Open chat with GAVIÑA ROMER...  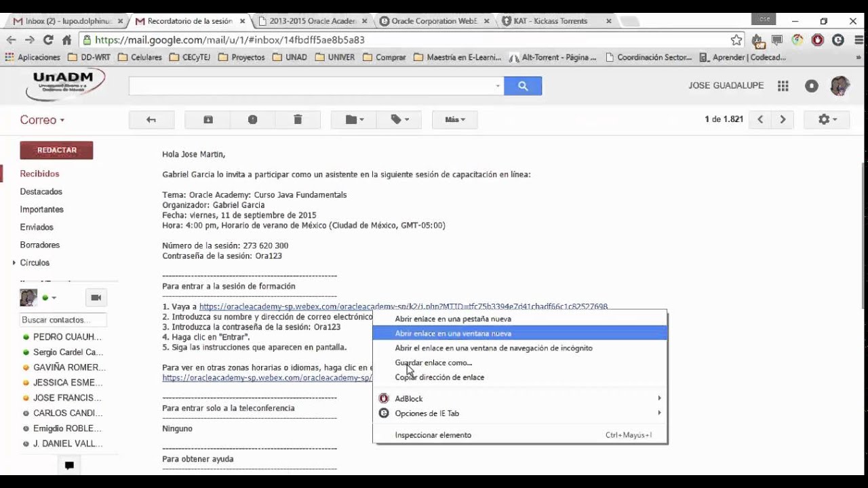[x=62, y=367]
